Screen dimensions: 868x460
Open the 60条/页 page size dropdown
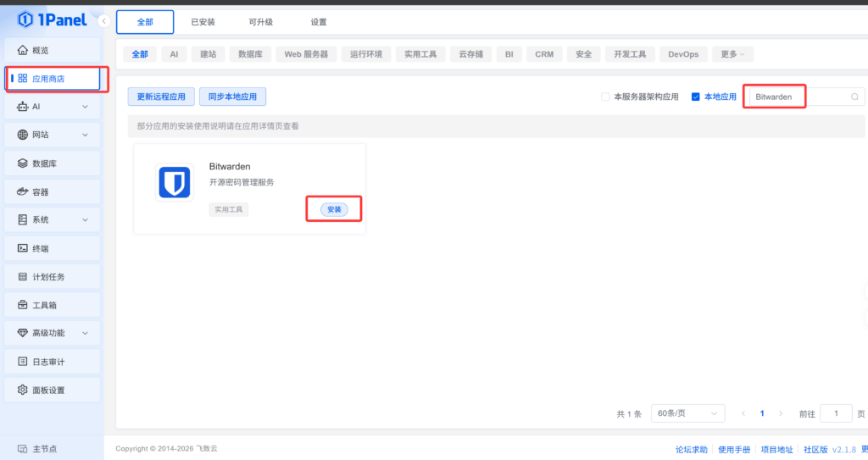(x=687, y=413)
